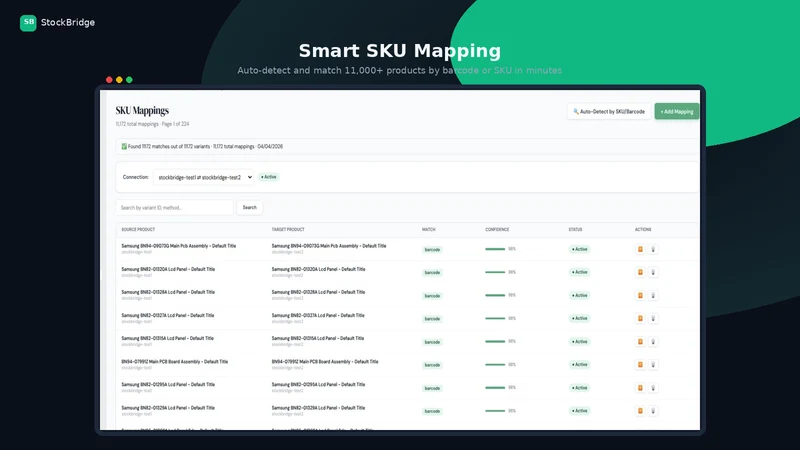Click the ACTIONS column header
The image size is (800, 450).
[643, 230]
